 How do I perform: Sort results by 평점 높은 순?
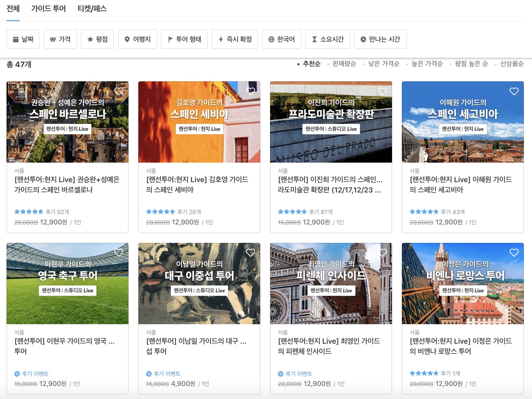pyautogui.click(x=471, y=64)
